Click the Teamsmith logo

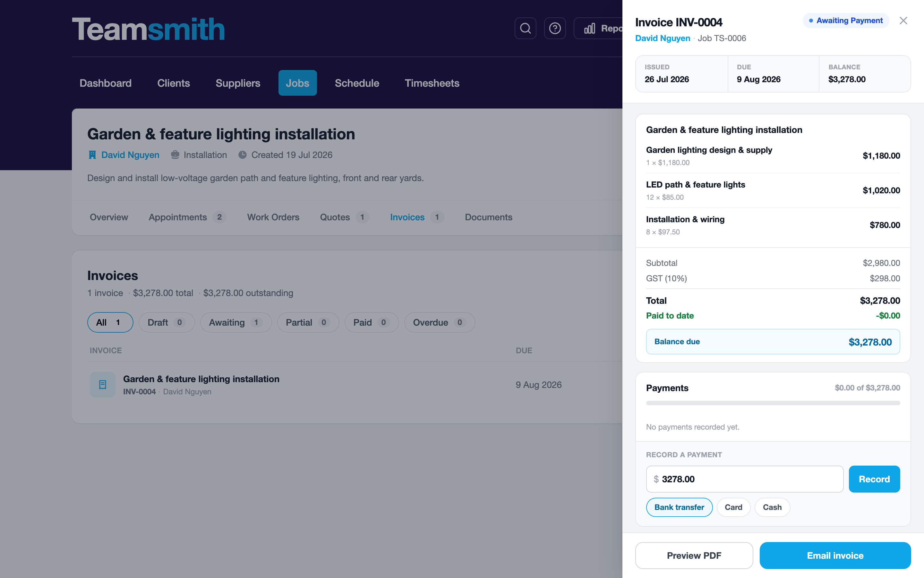148,29
